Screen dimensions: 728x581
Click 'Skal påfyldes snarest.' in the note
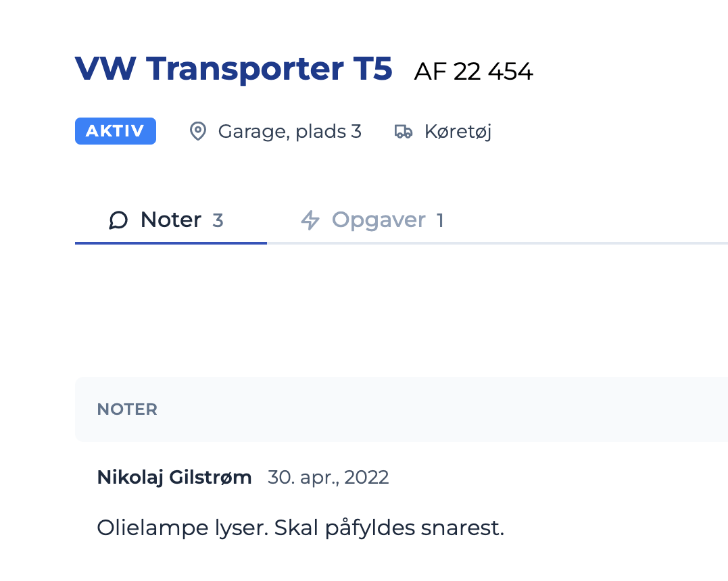389,528
